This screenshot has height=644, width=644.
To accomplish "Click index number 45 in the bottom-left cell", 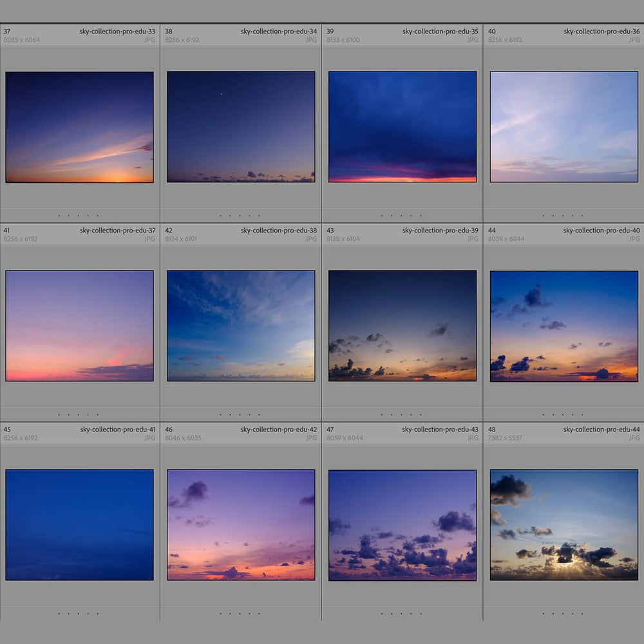I will tap(6, 429).
